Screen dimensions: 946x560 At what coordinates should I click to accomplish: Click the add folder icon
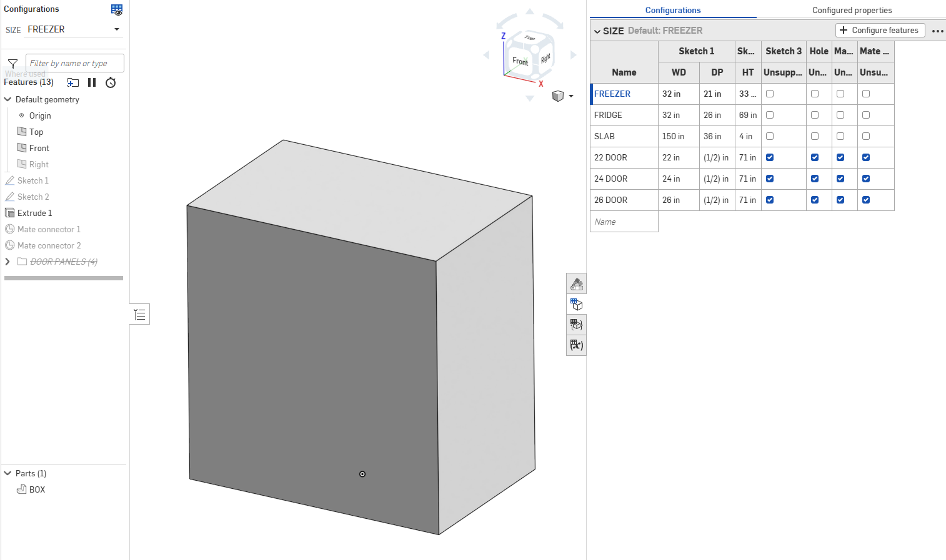pyautogui.click(x=73, y=82)
